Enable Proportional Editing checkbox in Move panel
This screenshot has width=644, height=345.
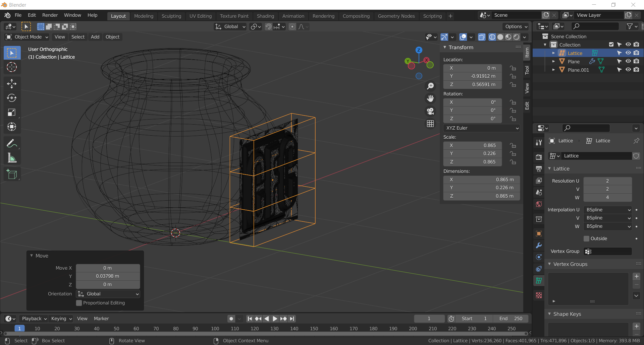click(x=79, y=303)
